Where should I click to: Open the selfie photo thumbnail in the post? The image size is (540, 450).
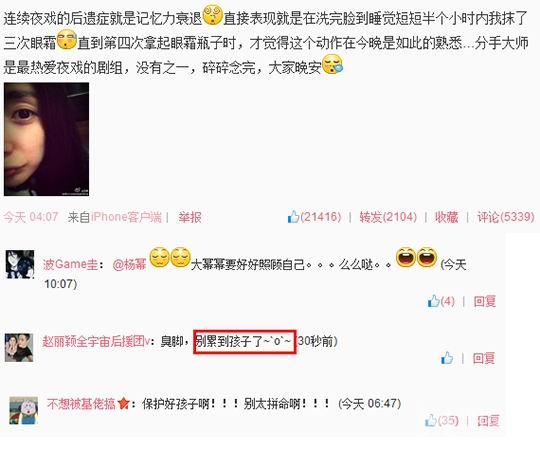click(x=46, y=139)
